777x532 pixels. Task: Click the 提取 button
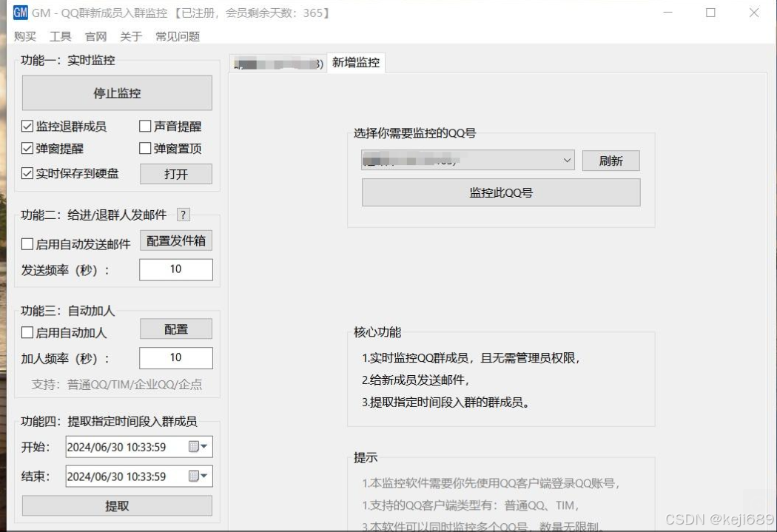[x=117, y=506]
